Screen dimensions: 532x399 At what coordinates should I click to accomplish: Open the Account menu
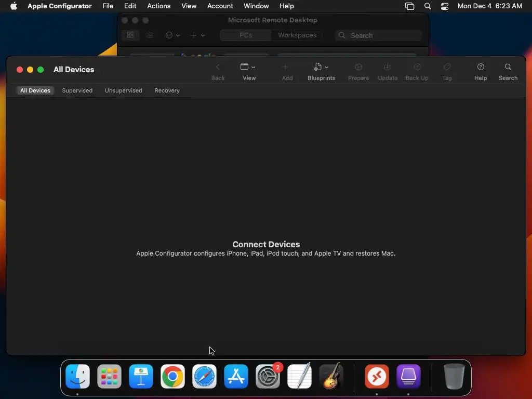point(220,6)
